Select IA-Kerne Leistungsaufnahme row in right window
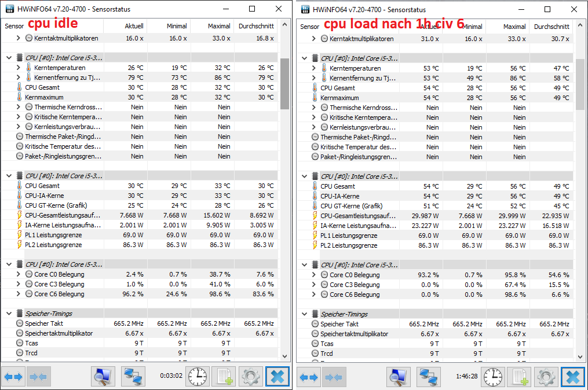 click(435, 226)
